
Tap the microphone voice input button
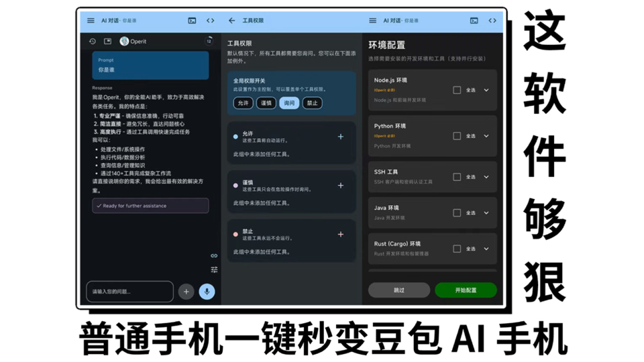click(207, 292)
